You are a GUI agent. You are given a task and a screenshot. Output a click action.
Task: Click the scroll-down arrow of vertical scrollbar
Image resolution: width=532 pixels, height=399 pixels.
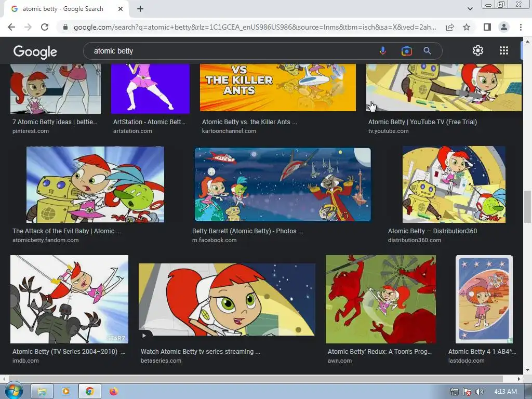tap(527, 370)
